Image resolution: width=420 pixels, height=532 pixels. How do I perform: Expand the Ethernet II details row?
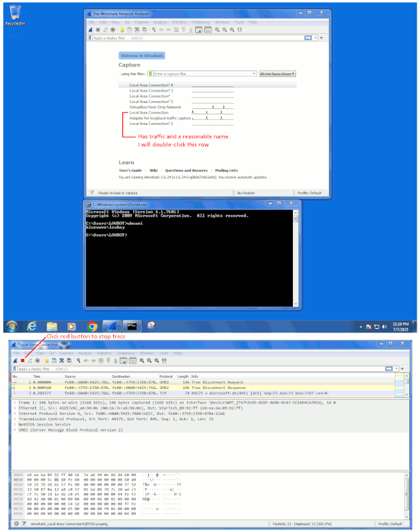15,408
